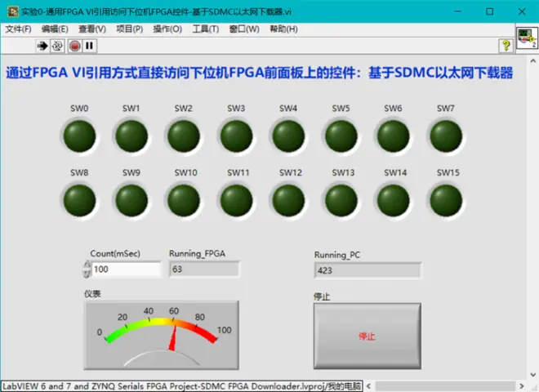Toggle the SW0 LED indicator
This screenshot has width=539, height=392.
pyautogui.click(x=80, y=136)
